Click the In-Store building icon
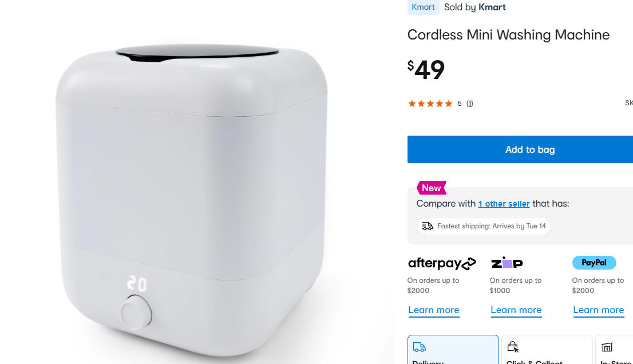 coord(607,347)
